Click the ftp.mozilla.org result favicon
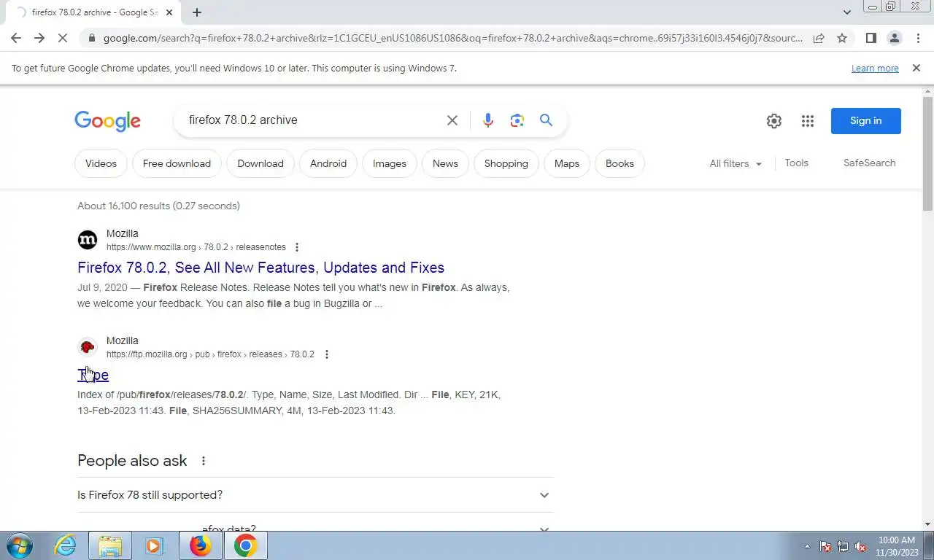Screen dimensions: 934x560 click(x=88, y=346)
